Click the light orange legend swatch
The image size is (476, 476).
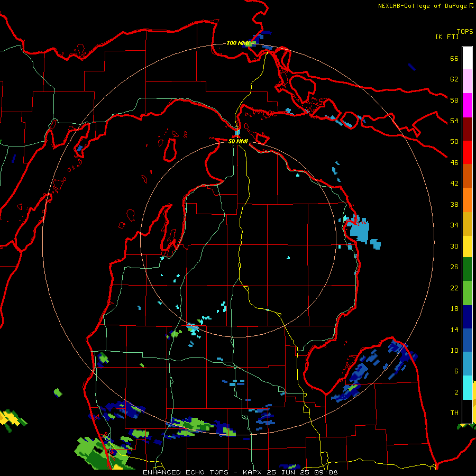pos(467,200)
